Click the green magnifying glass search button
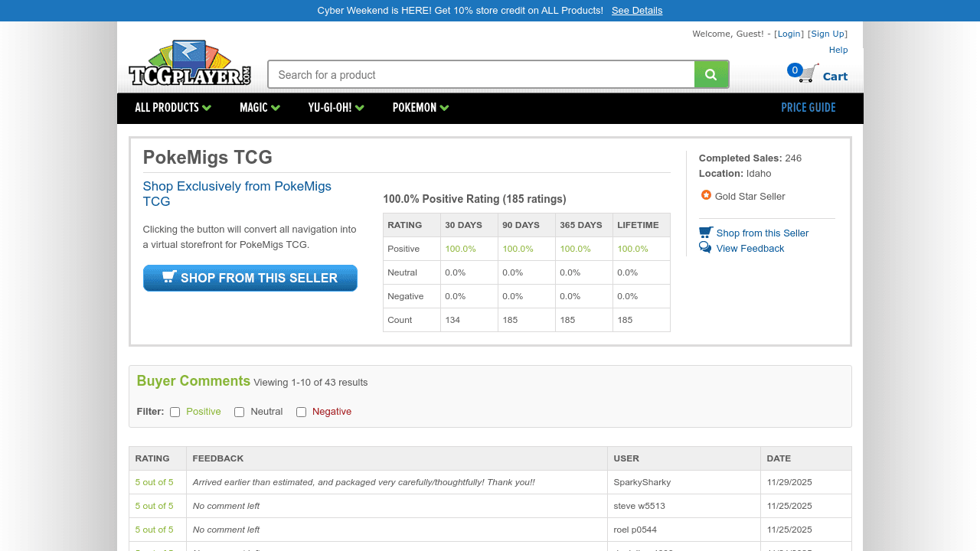Viewport: 980px width, 551px height. [x=711, y=74]
